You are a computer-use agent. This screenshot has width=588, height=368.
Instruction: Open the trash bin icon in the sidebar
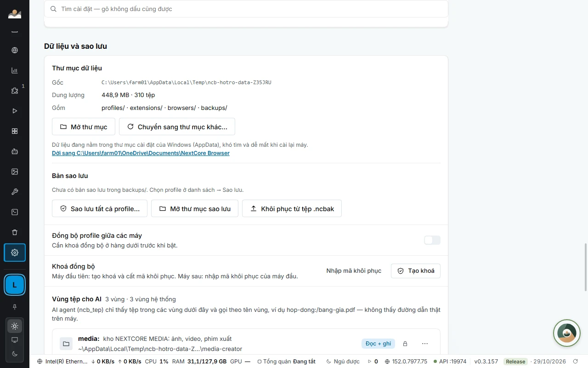pos(15,232)
